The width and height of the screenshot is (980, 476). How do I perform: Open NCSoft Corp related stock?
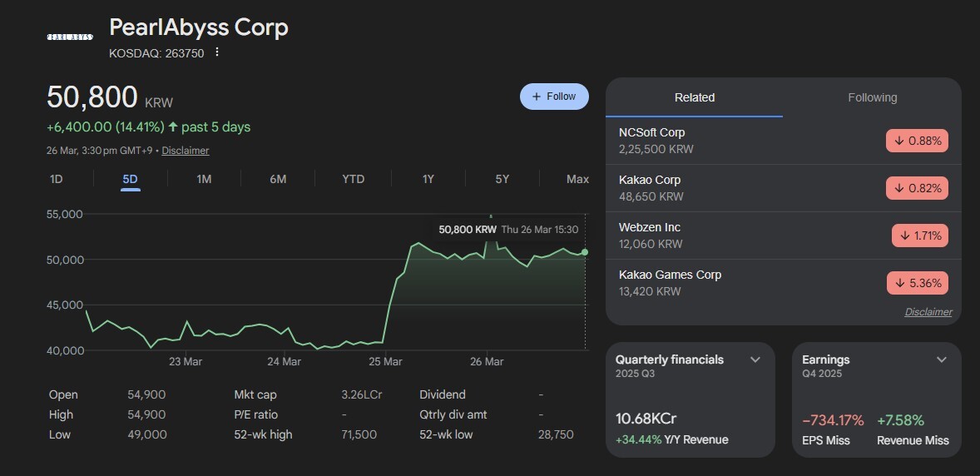(x=652, y=132)
